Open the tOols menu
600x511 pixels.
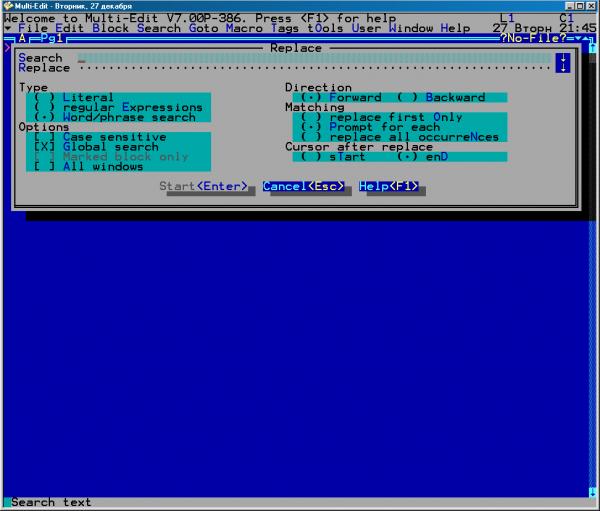coord(326,28)
